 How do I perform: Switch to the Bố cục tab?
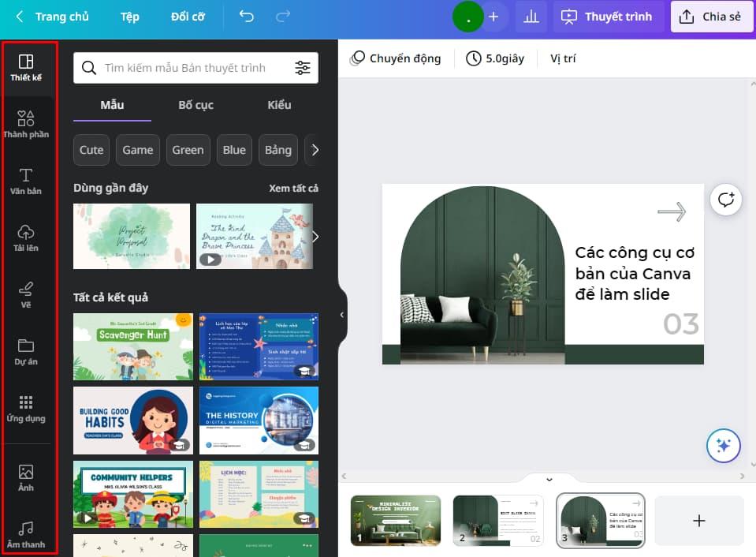pyautogui.click(x=196, y=105)
